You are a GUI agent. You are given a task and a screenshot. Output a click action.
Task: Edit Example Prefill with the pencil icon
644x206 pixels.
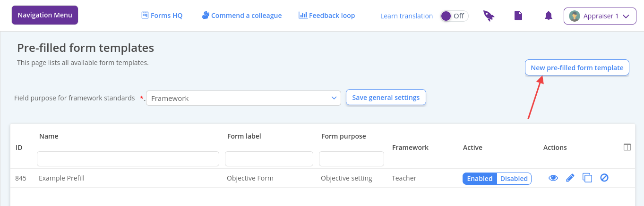tap(570, 178)
